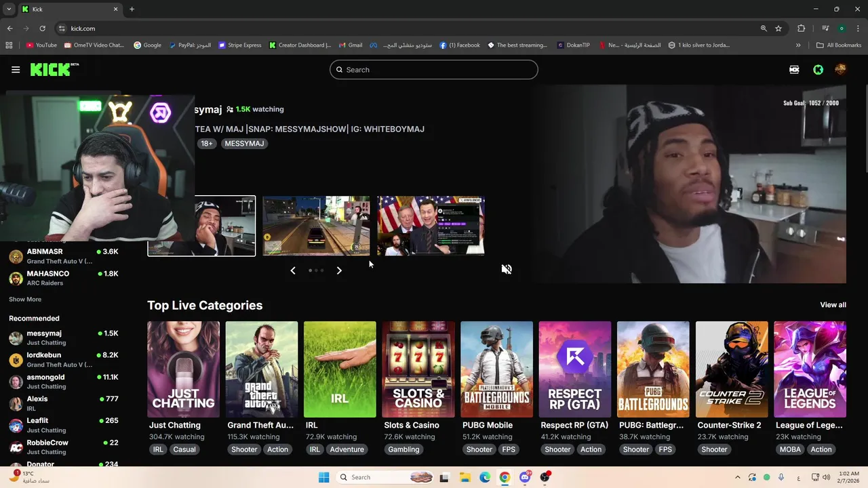Open the Chrome apps grid shortcut
Image resolution: width=868 pixels, height=488 pixels.
pyautogui.click(x=9, y=45)
